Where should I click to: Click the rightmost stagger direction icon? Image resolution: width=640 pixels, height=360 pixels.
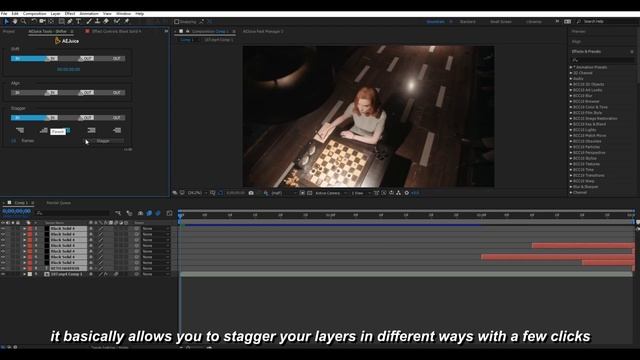click(117, 130)
